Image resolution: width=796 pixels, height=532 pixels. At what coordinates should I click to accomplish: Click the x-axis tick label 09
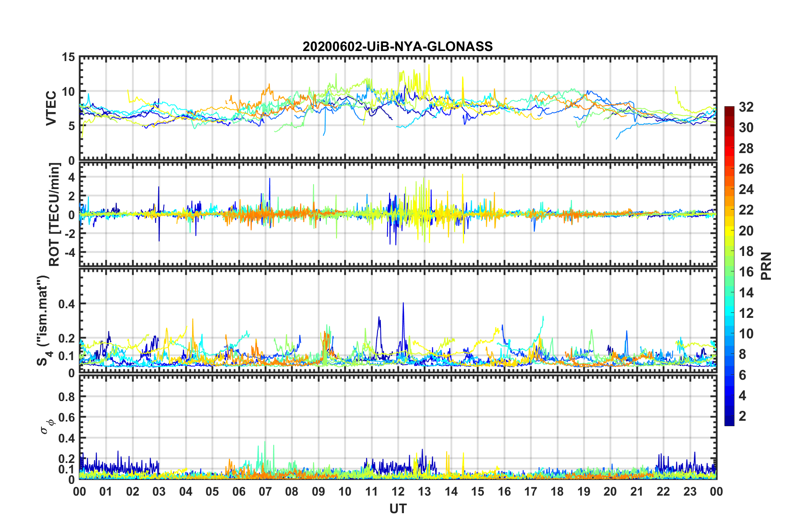point(318,491)
